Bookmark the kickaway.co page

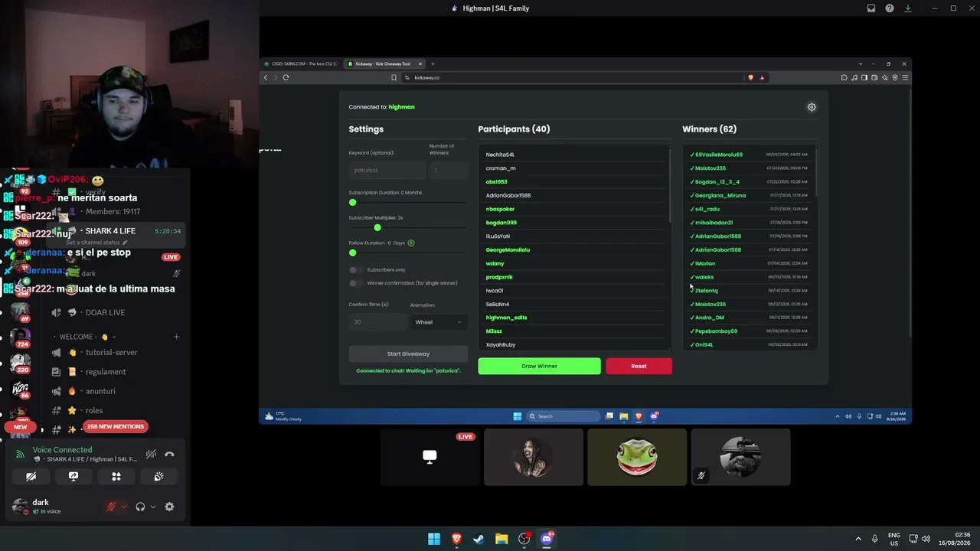tap(394, 77)
